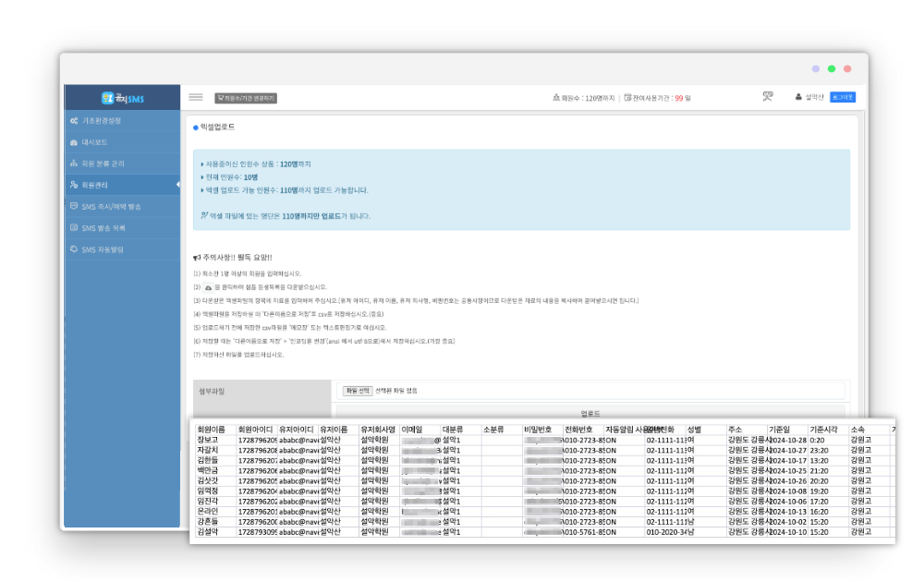The image size is (924, 582).
Task: Click the 온라인 name cell in the spreadsheet
Action: pos(207,511)
